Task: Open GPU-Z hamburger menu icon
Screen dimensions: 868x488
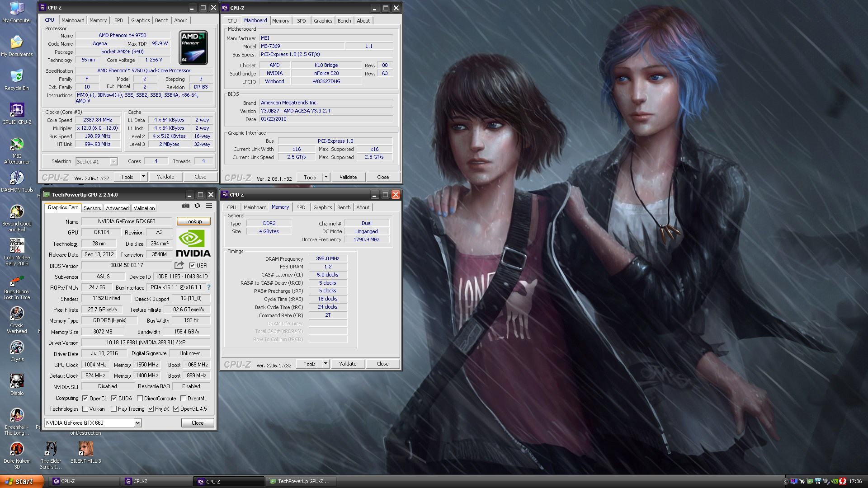Action: click(x=209, y=206)
